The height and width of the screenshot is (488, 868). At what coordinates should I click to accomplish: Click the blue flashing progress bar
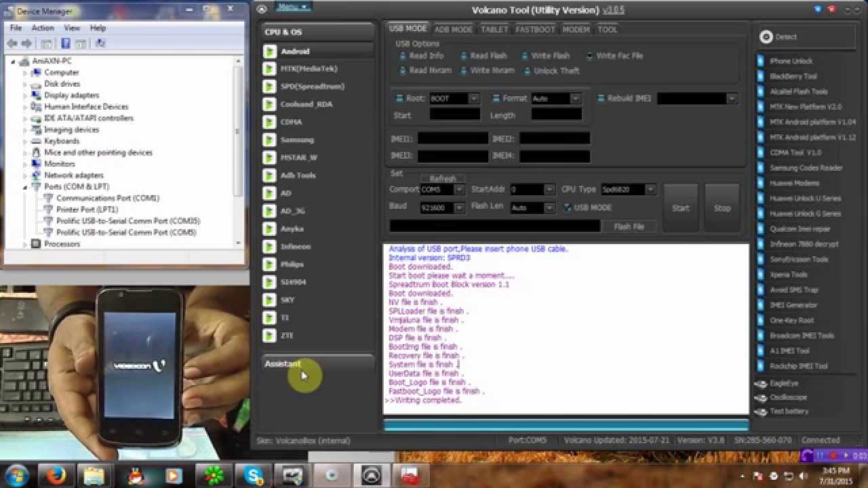[x=566, y=425]
